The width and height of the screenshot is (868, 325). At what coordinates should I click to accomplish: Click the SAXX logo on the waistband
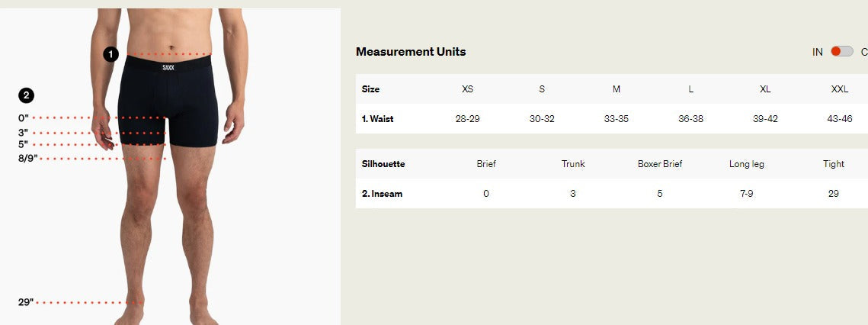tap(168, 68)
